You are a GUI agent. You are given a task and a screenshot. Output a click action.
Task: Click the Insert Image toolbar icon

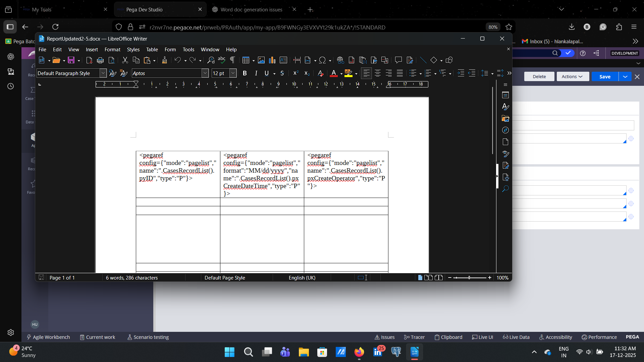pyautogui.click(x=261, y=60)
